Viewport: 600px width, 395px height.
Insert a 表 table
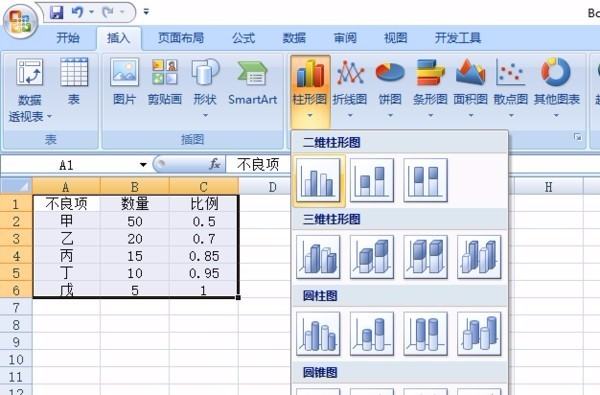pyautogui.click(x=74, y=82)
